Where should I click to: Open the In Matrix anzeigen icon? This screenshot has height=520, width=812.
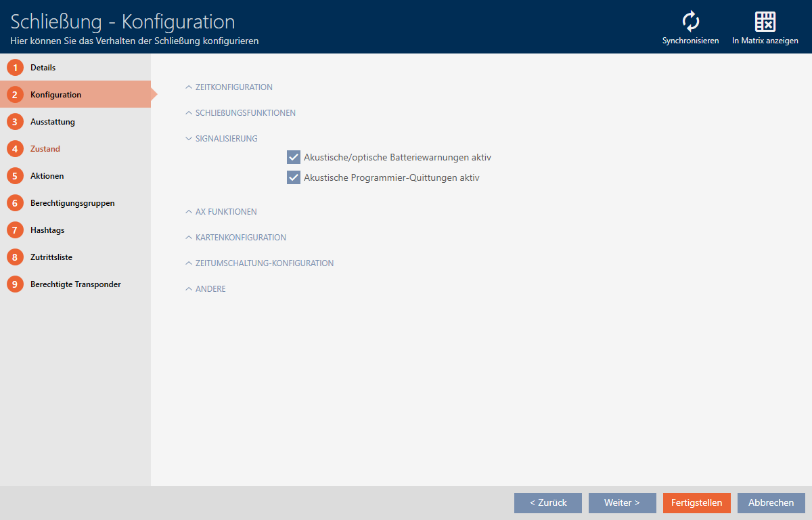point(765,22)
